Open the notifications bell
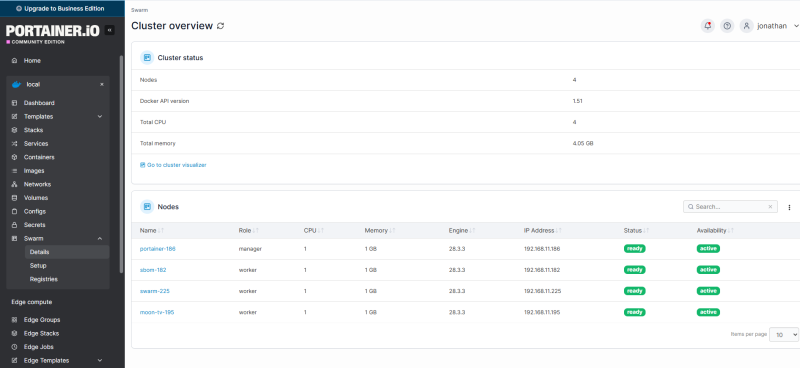The height and width of the screenshot is (368, 800). 708,26
